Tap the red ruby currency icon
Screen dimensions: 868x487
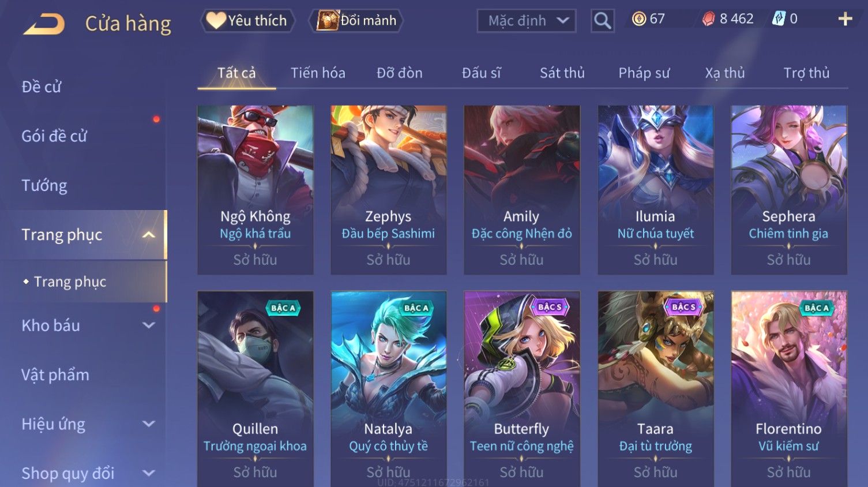coord(708,19)
